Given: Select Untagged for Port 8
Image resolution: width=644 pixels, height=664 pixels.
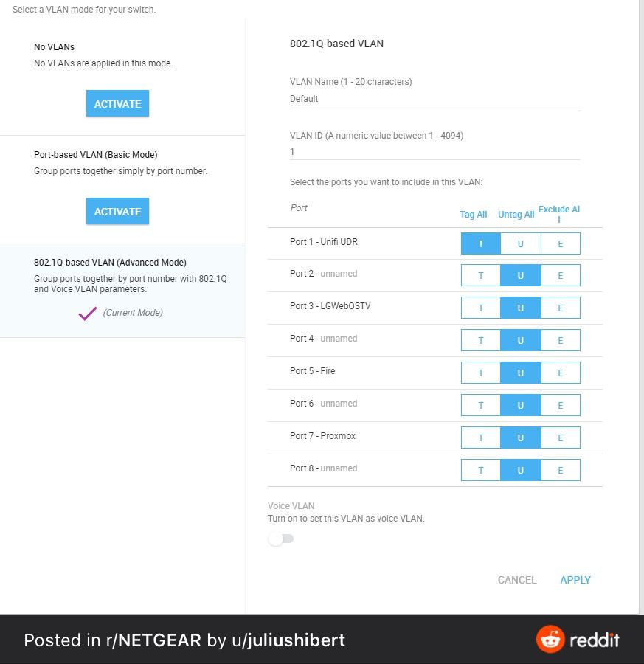Looking at the screenshot, I should pos(520,470).
